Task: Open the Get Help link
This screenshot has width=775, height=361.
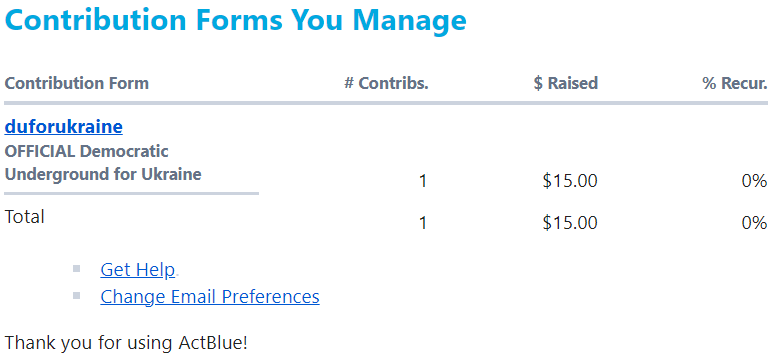Action: click(x=137, y=270)
